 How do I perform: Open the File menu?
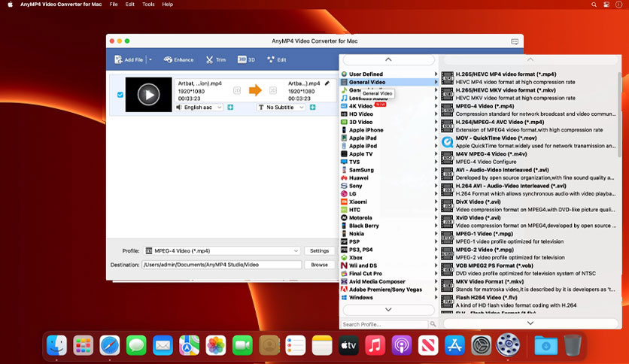(x=114, y=5)
